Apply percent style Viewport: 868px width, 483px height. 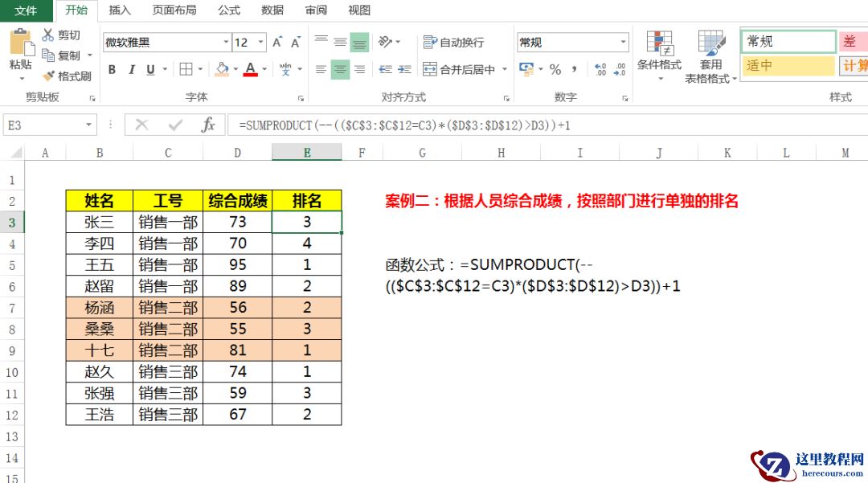point(555,69)
